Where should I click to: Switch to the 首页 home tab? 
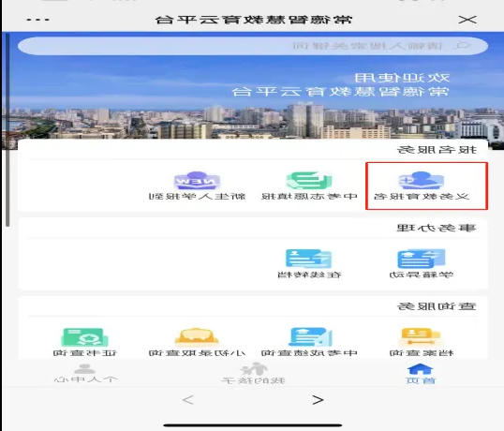tap(421, 374)
